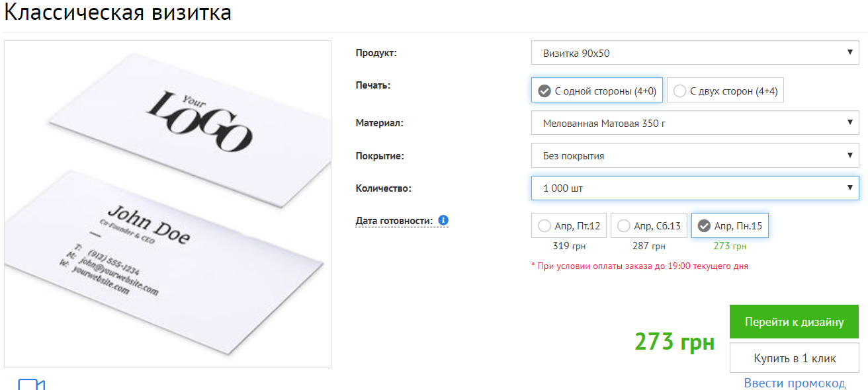The width and height of the screenshot is (868, 390).
Task: Choose two-sided print С двух сторон (4+4)
Action: click(x=725, y=91)
